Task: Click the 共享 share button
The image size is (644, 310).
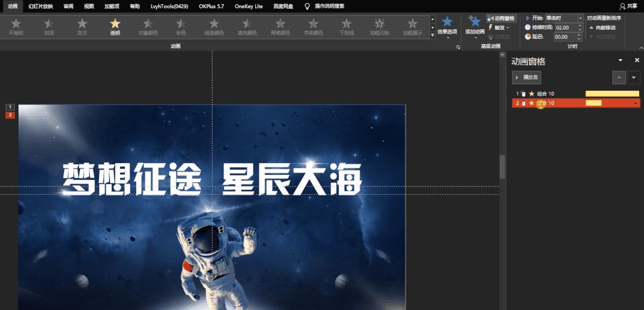Action: (x=628, y=6)
